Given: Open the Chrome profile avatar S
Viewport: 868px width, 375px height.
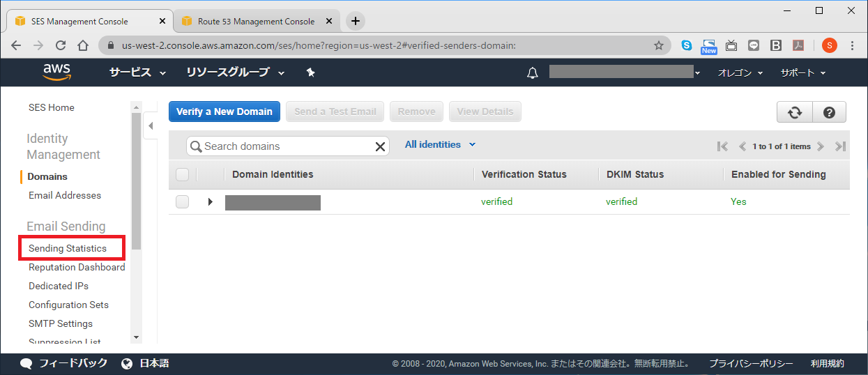Looking at the screenshot, I should 829,45.
